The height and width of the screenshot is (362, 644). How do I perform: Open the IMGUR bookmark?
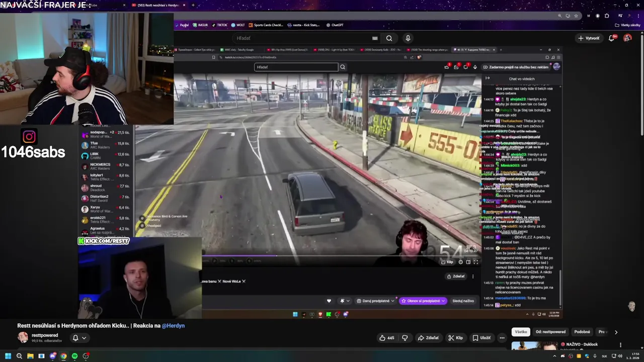tap(201, 25)
